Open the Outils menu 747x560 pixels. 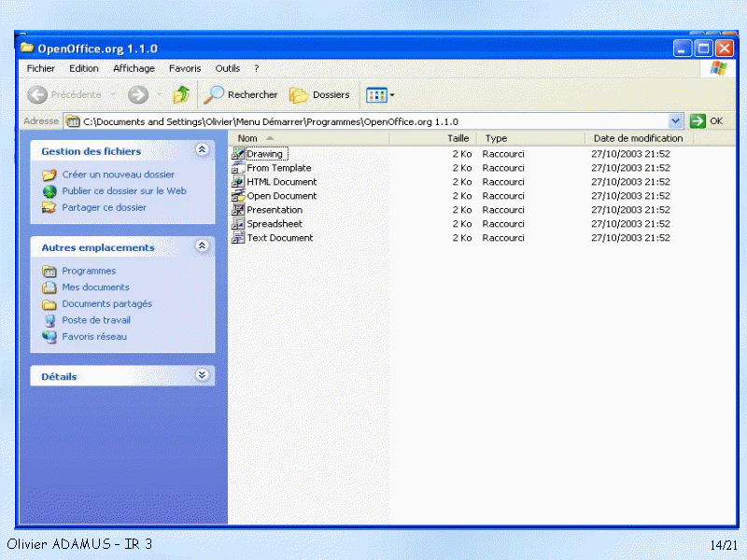(x=227, y=68)
